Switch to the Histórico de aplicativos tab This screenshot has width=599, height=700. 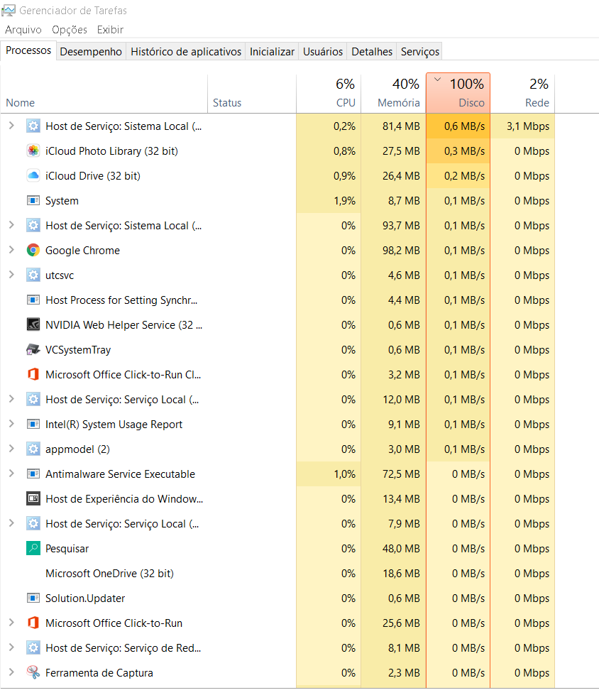(186, 52)
